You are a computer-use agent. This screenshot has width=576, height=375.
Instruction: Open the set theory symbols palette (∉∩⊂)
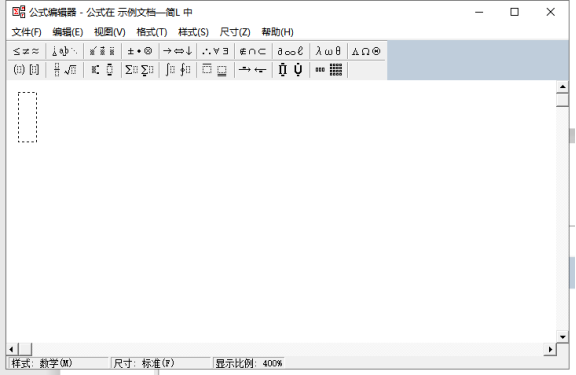coord(253,51)
